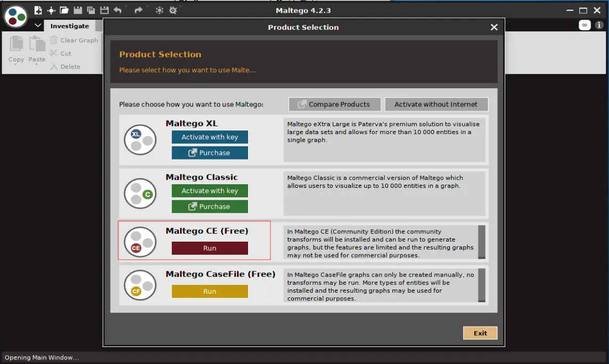Click the crosshair target toolbar icon
609x364 pixels.
coord(51,11)
